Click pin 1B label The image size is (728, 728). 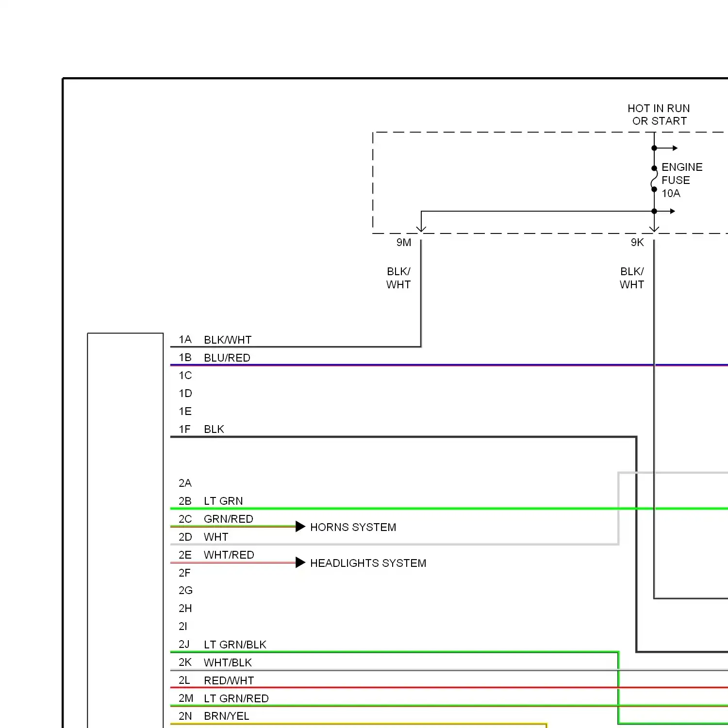point(185,358)
